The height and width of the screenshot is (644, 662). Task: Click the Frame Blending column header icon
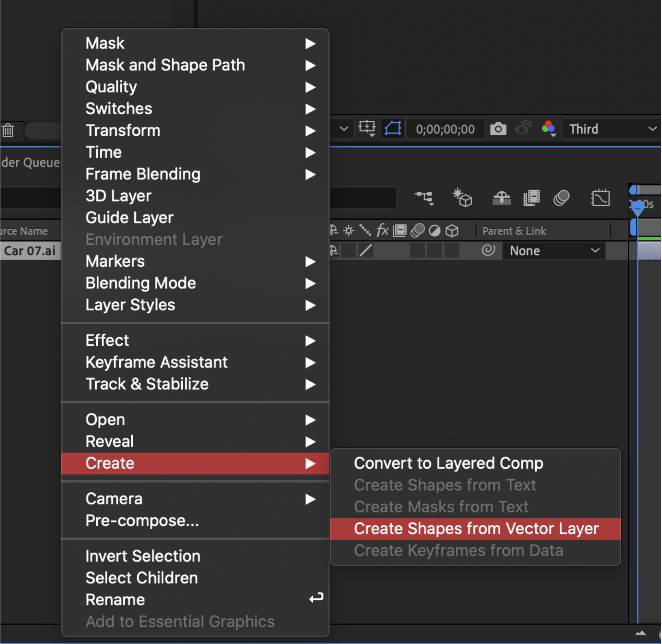399,231
